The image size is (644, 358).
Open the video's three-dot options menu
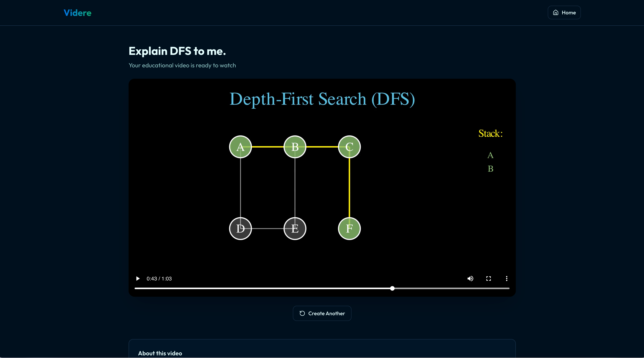coord(507,279)
